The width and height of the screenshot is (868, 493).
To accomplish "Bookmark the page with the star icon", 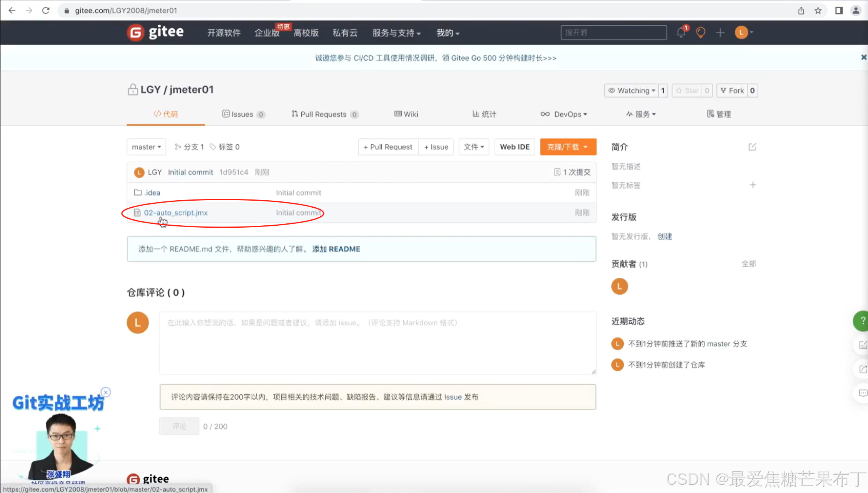I will coord(818,11).
